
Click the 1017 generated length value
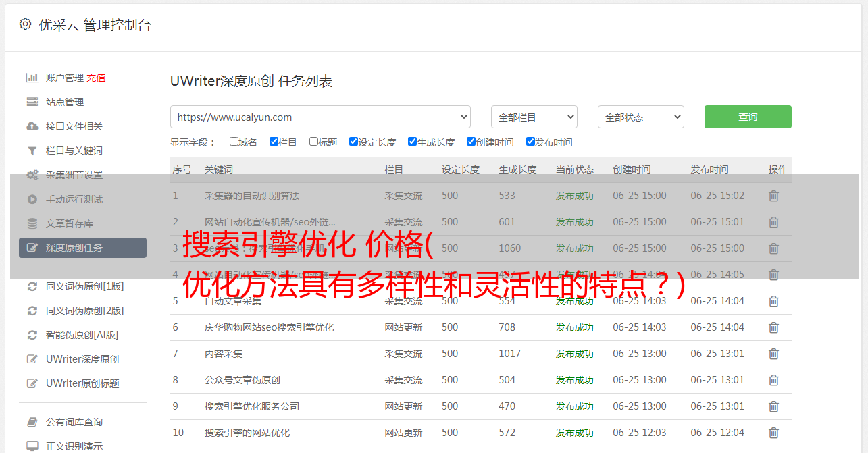coord(510,354)
